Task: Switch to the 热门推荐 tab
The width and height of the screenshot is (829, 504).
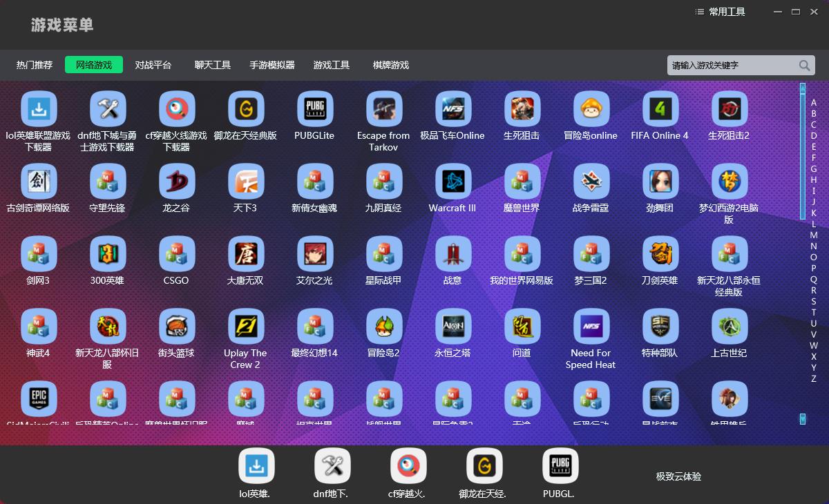Action: (35, 65)
